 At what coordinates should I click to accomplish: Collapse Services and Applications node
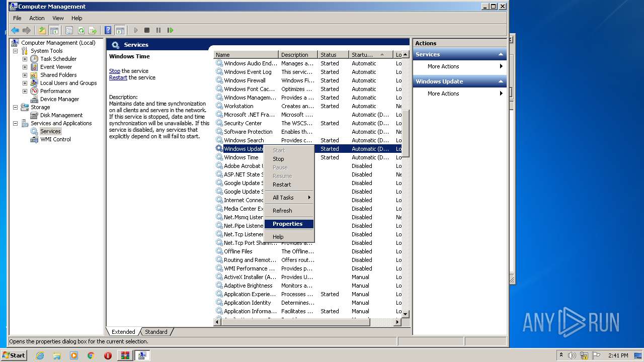click(x=15, y=123)
